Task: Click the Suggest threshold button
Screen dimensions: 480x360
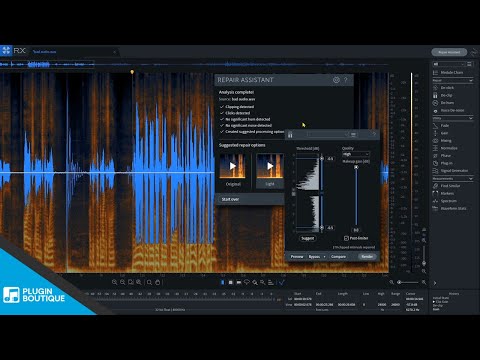Action: tap(307, 238)
